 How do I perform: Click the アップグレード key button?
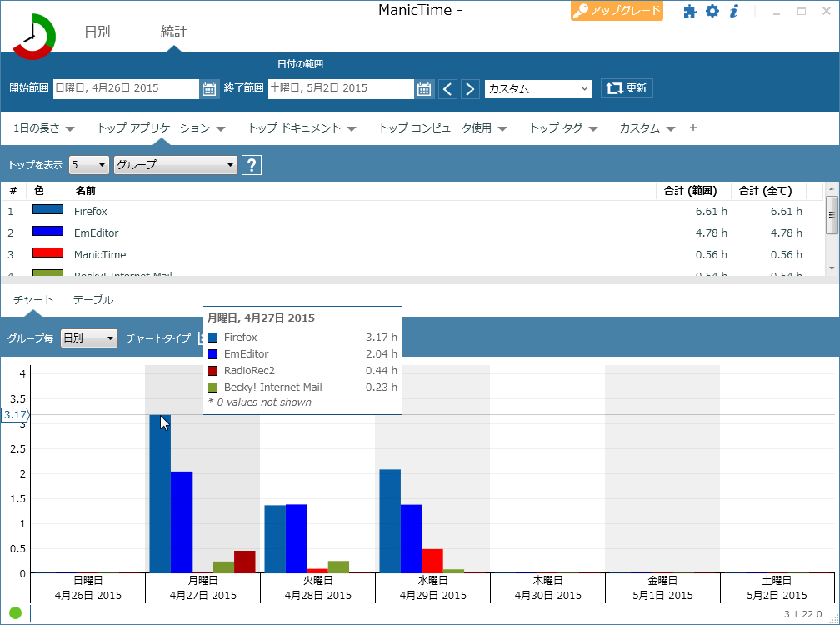(617, 11)
